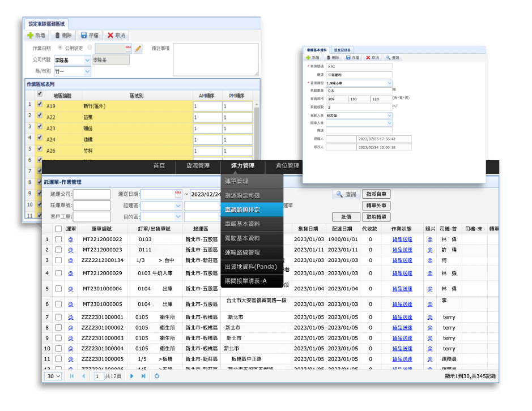
Task: Click 查詢 search in vehicle data toolbar
Action: coord(393,58)
